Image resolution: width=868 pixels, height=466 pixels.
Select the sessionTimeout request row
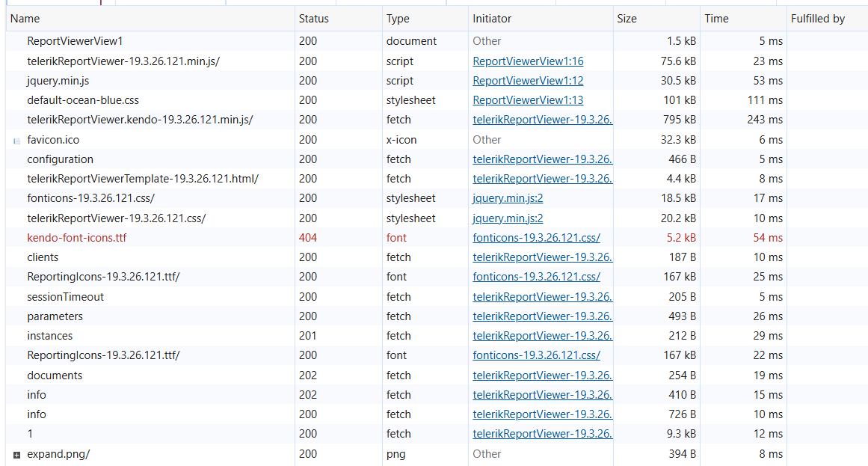(x=65, y=297)
